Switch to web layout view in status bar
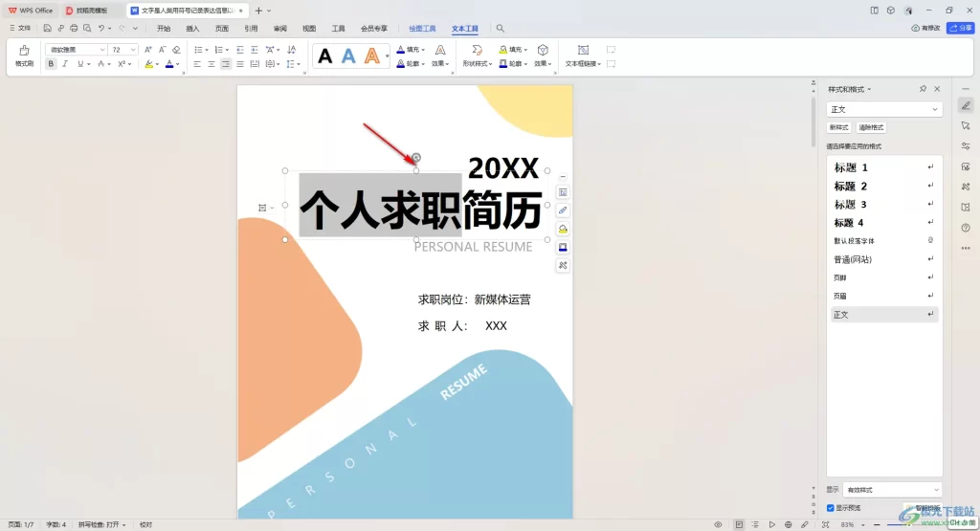The height and width of the screenshot is (531, 980). [789, 524]
